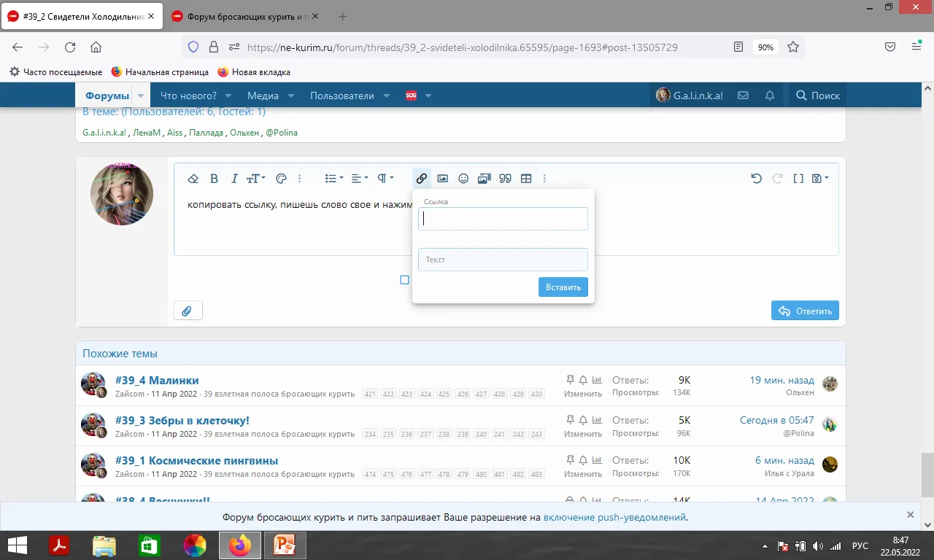Insert a table in the editor
The image size is (934, 560).
tap(526, 179)
